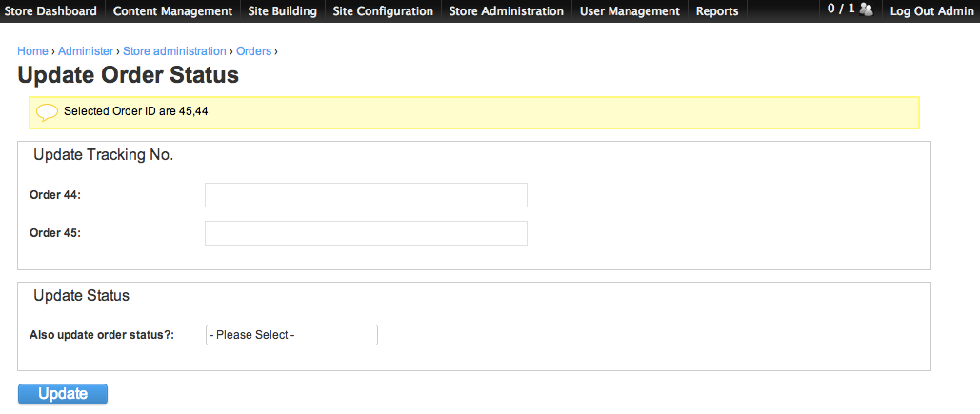The width and height of the screenshot is (980, 414).
Task: Click the speech bubble message icon
Action: coord(47,112)
